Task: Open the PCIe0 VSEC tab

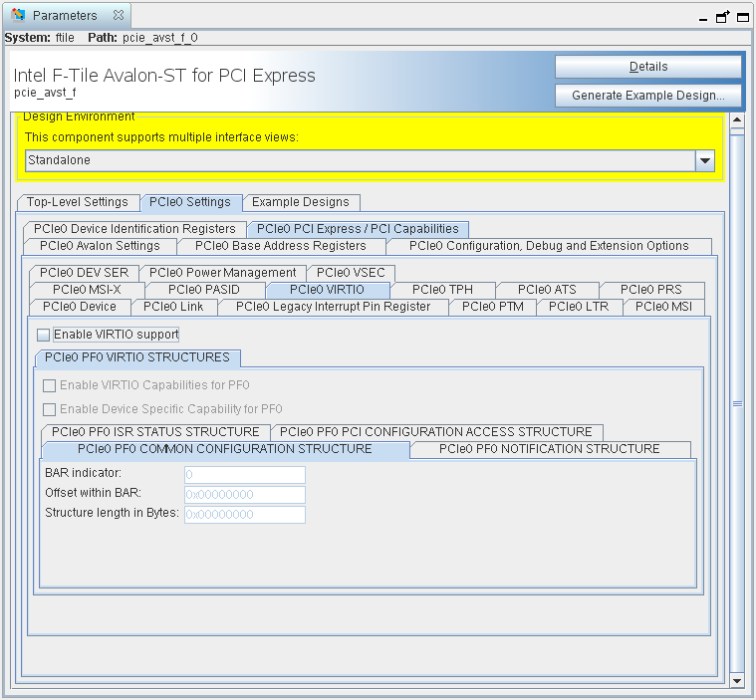Action: (x=351, y=273)
